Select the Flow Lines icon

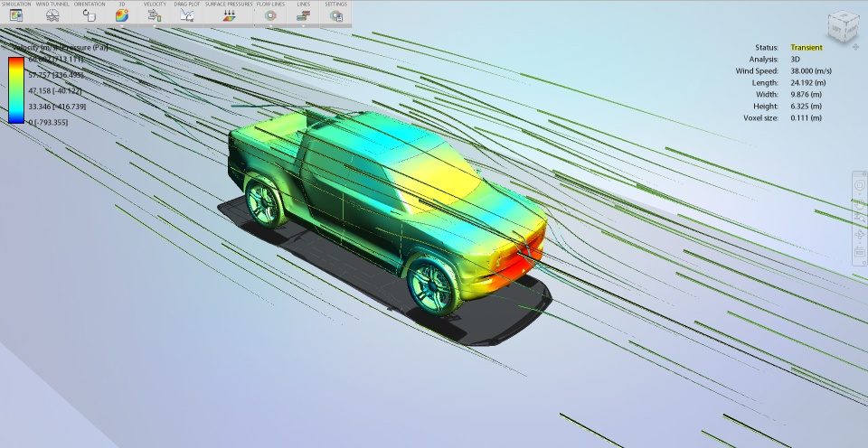[x=270, y=15]
